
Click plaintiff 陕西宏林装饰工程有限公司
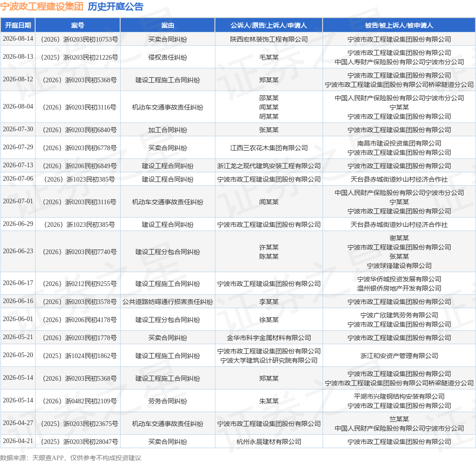click(x=269, y=39)
